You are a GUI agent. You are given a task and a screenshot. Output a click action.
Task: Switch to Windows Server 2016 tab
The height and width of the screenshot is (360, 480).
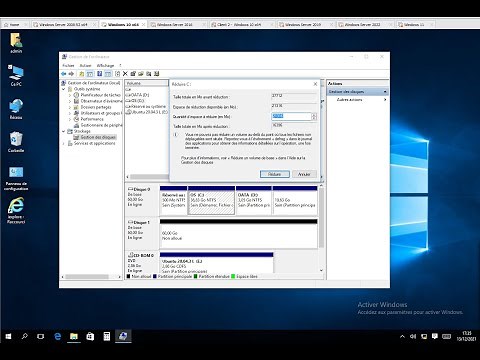[175, 25]
